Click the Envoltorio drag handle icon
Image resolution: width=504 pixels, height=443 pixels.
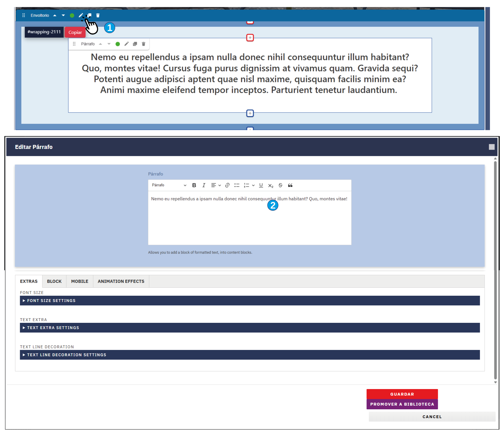click(24, 15)
